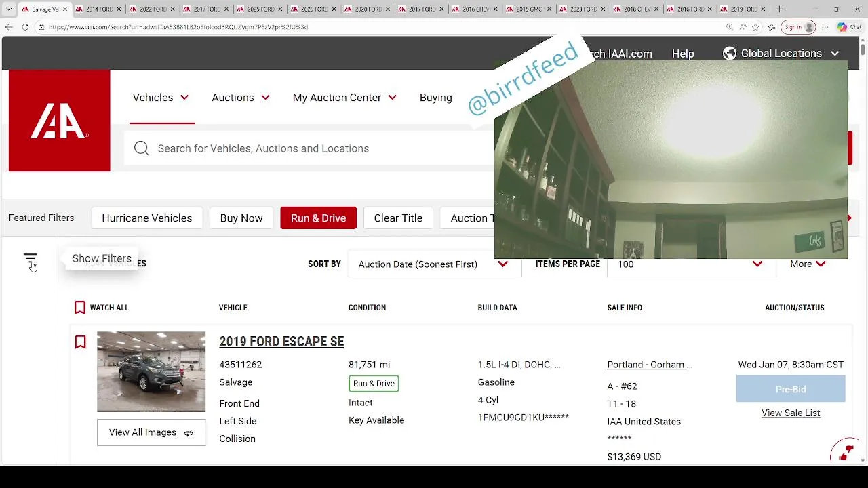Image resolution: width=868 pixels, height=488 pixels.
Task: Click the IAA red logo
Action: tap(59, 121)
